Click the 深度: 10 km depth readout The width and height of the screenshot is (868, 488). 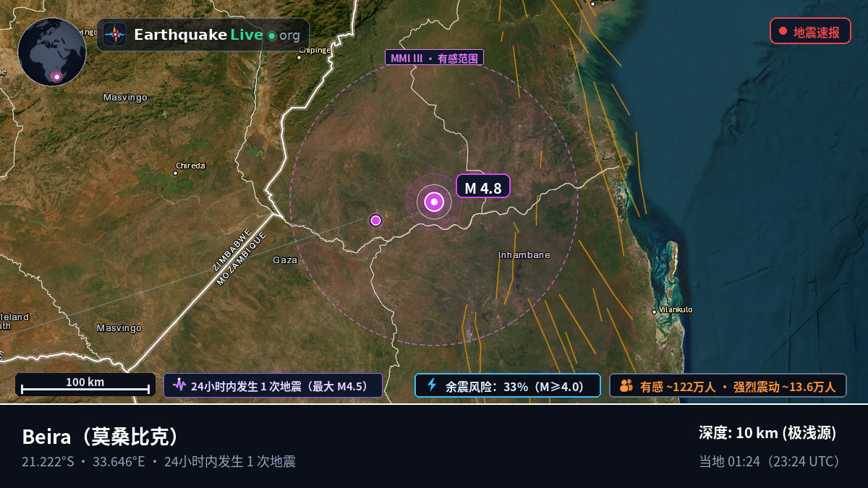click(x=767, y=432)
